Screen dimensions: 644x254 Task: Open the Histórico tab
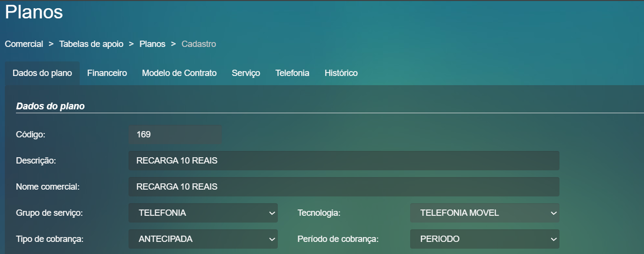click(x=341, y=73)
